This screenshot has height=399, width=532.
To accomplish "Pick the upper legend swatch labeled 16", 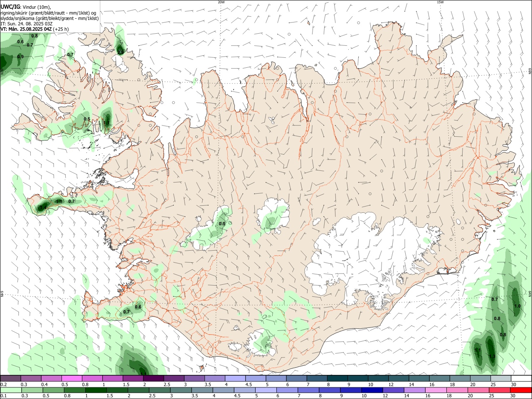I will coord(440,378).
